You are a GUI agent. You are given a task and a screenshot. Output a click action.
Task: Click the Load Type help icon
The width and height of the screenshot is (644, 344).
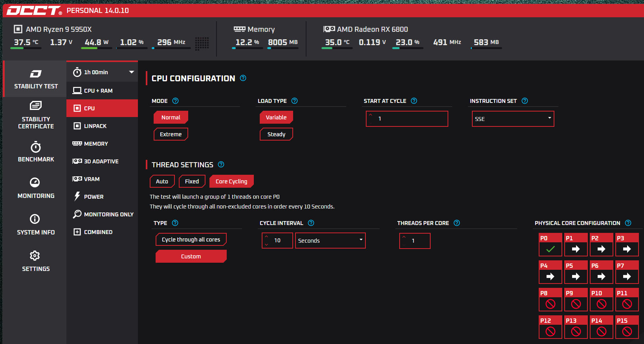295,101
